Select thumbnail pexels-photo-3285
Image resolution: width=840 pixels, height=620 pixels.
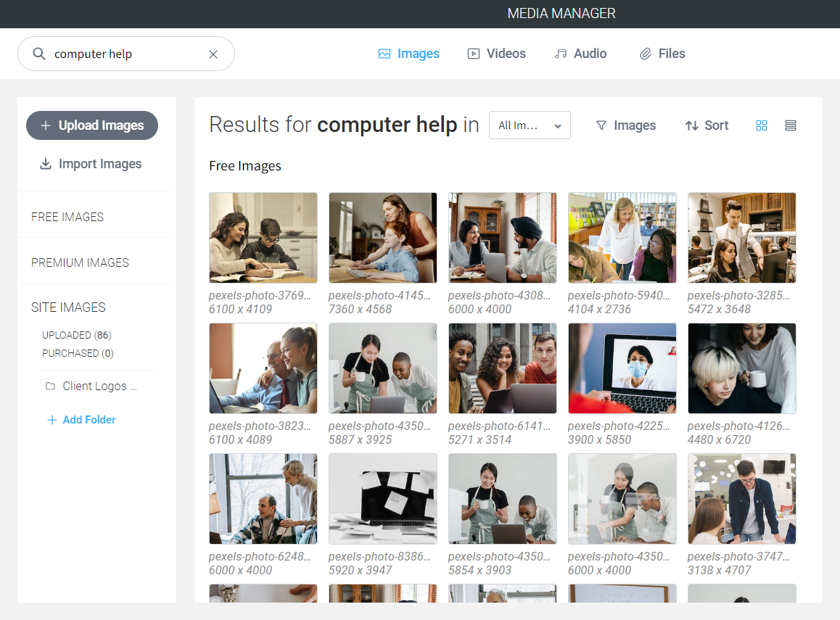click(x=742, y=238)
